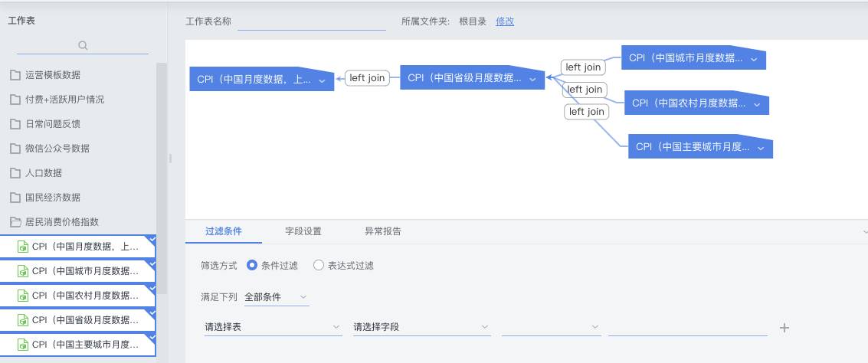Click the folder icon beside 国民经济数据

click(15, 198)
